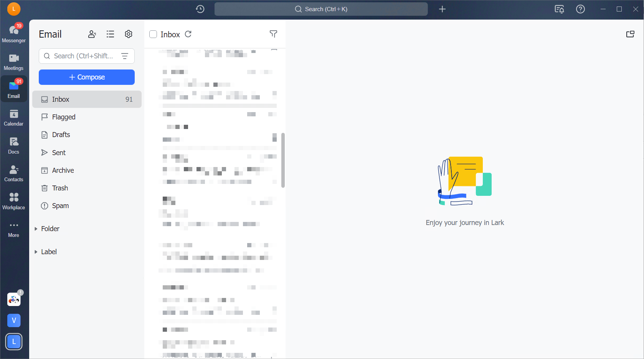This screenshot has width=644, height=359.
Task: Open the email settings gear
Action: 129,34
